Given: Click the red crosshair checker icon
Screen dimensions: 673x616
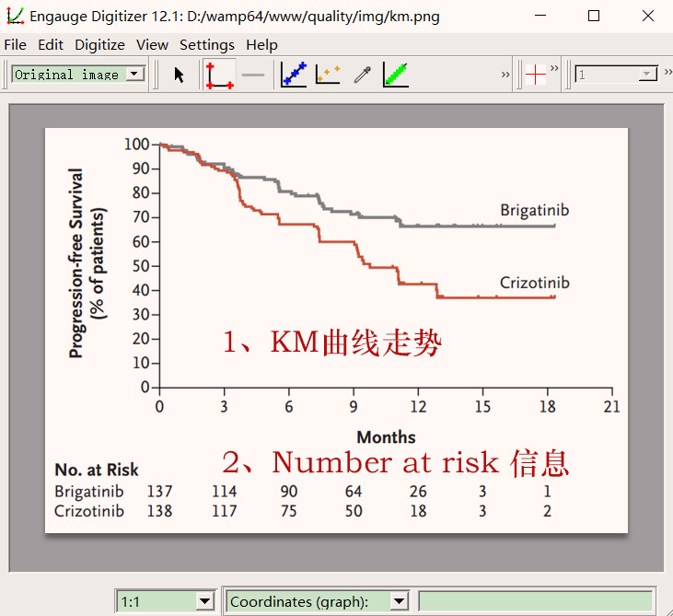Looking at the screenshot, I should click(x=535, y=76).
